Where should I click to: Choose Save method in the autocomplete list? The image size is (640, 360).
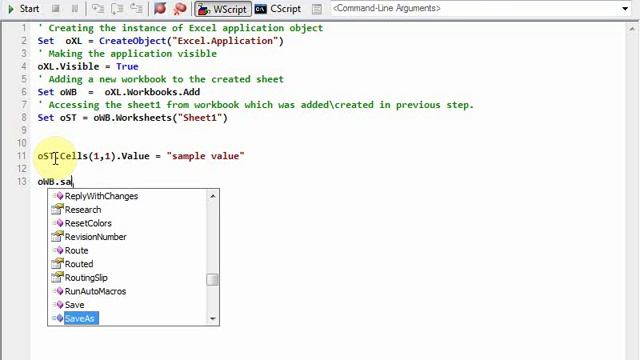74,305
